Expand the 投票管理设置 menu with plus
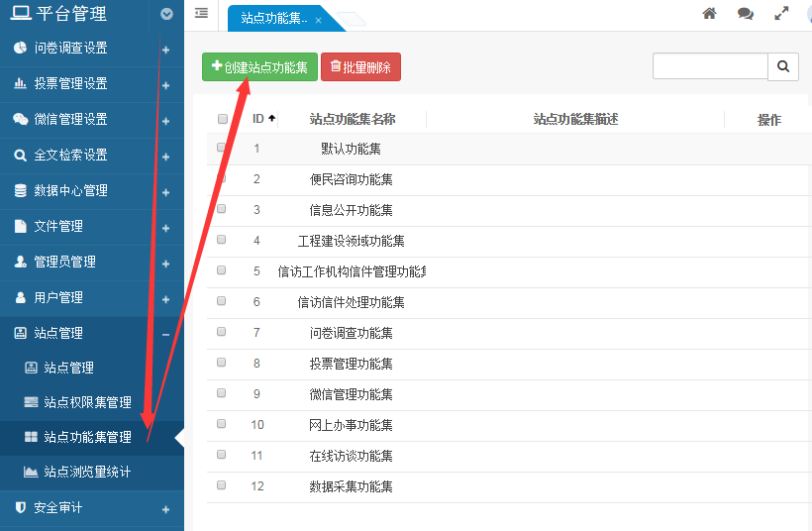 click(x=165, y=85)
